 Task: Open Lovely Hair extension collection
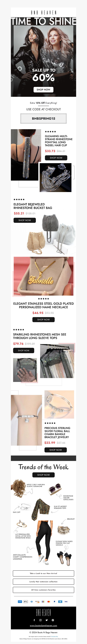(x=43, y=581)
